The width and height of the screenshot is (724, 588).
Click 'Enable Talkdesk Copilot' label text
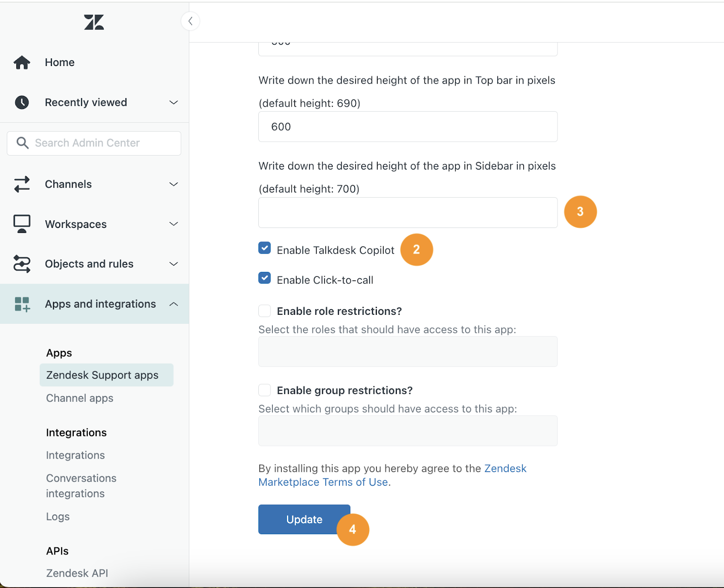click(x=336, y=250)
